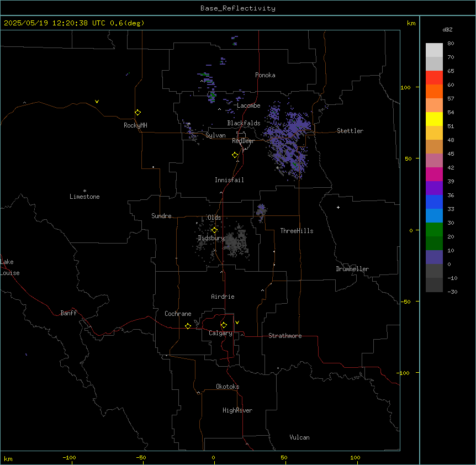The height and width of the screenshot is (465, 476).
Task: Select the Lacombe city label
Action: [248, 105]
